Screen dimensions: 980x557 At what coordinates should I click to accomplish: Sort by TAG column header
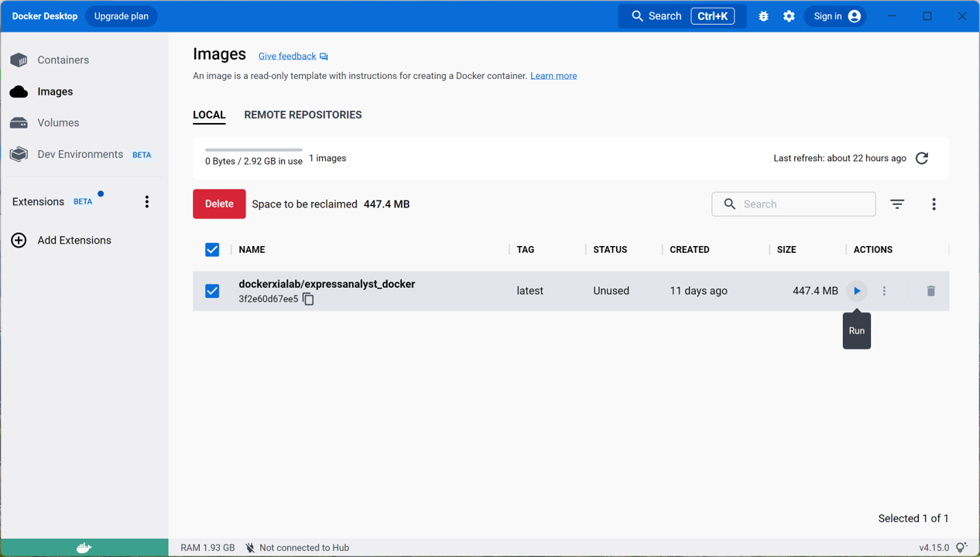526,250
